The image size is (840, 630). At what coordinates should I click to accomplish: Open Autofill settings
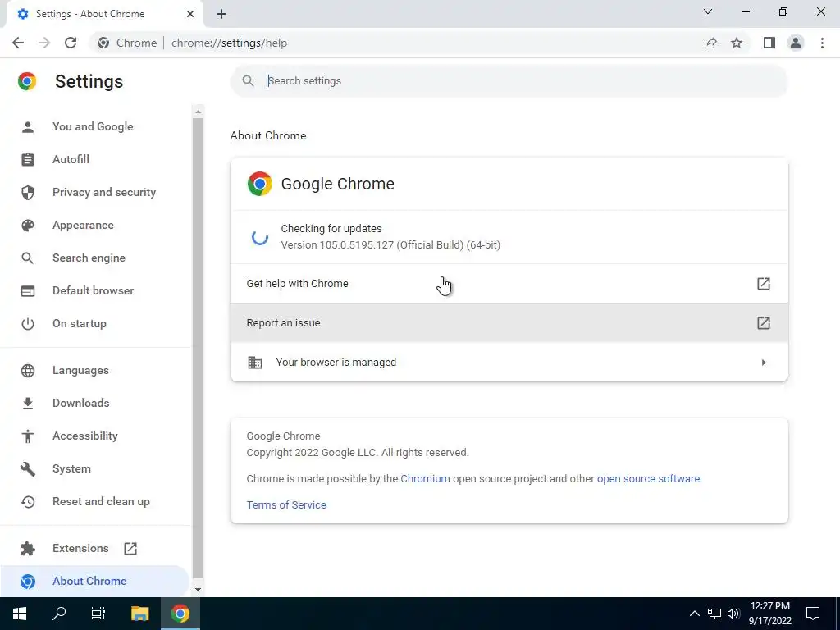click(95, 160)
